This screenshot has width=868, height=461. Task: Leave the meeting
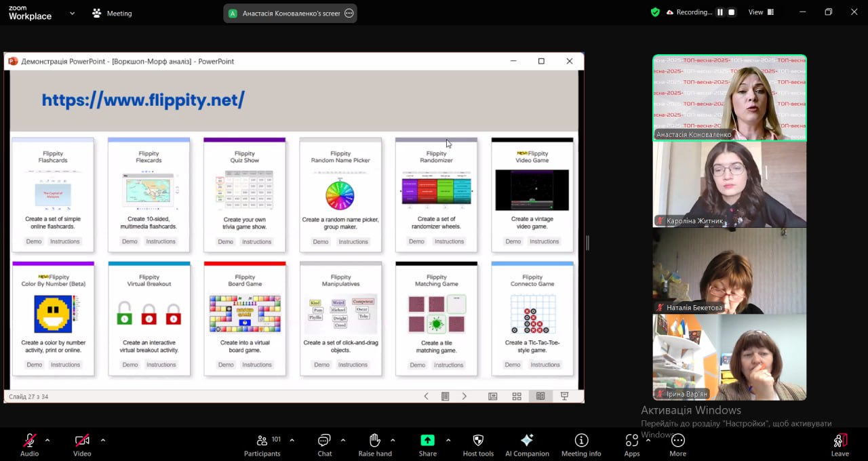point(840,445)
